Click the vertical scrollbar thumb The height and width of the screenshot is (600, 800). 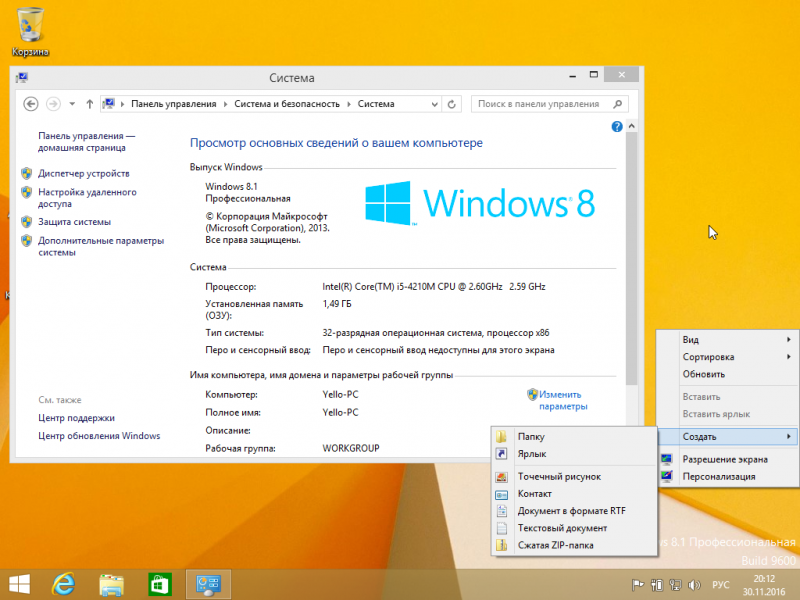point(632,258)
